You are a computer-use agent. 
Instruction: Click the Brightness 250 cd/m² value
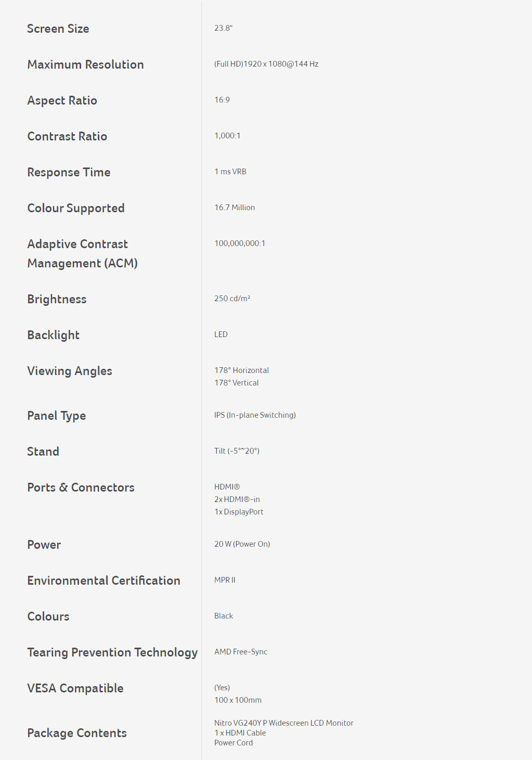point(232,299)
